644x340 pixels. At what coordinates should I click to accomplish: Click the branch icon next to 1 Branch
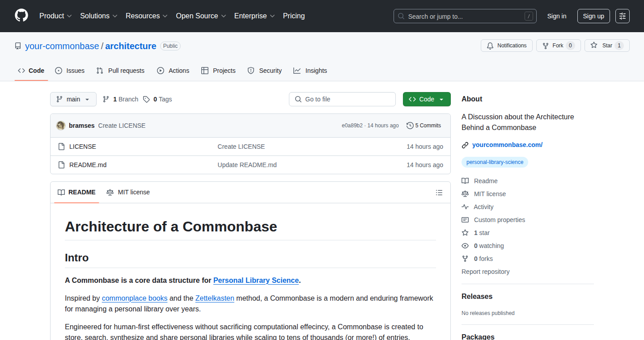coord(106,99)
